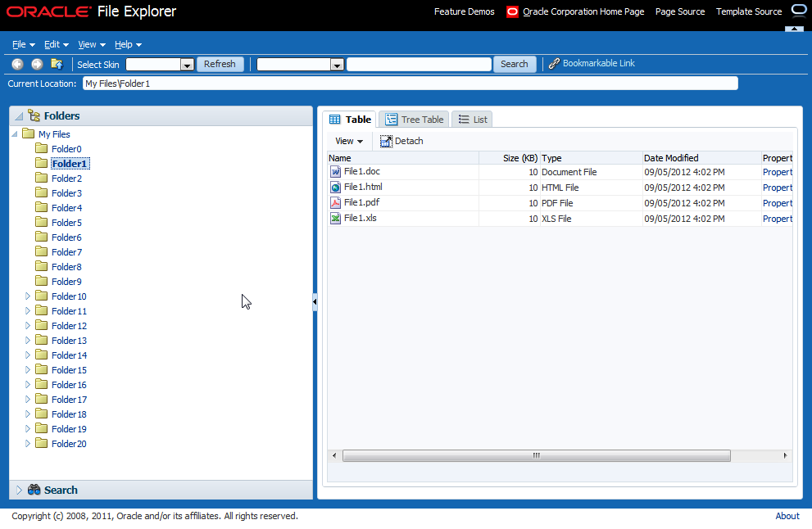Click the table scrollbar left arrow
Screen dimensions: 812x529
point(334,455)
